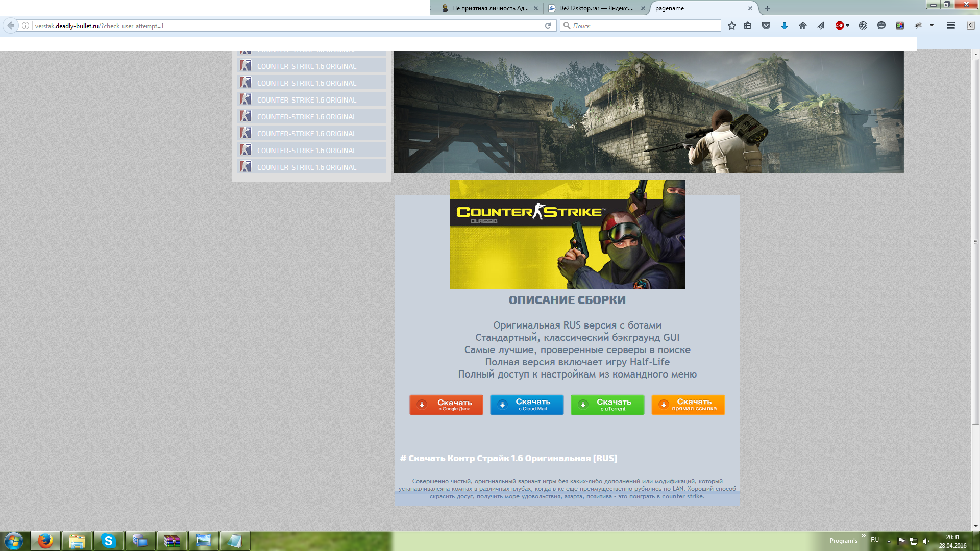980x551 pixels.
Task: Open the RU language indicator
Action: tap(875, 540)
